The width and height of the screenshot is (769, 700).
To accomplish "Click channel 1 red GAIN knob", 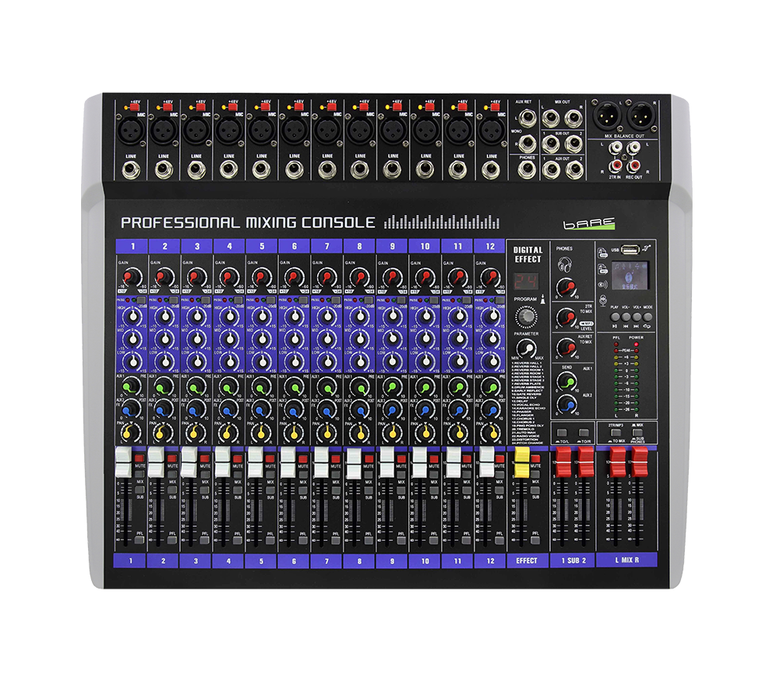I will (x=131, y=278).
